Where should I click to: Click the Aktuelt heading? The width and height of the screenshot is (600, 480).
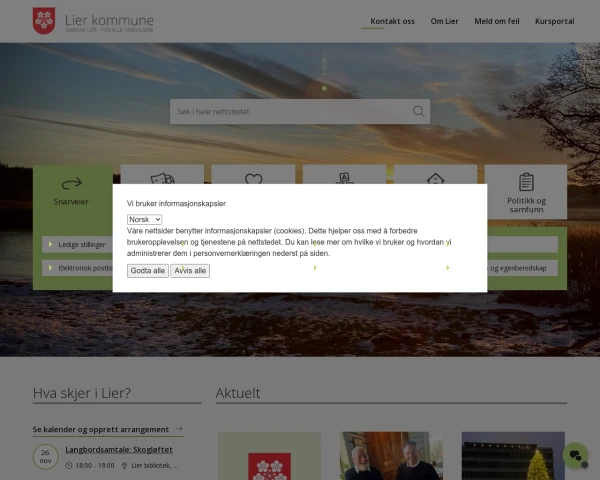238,393
